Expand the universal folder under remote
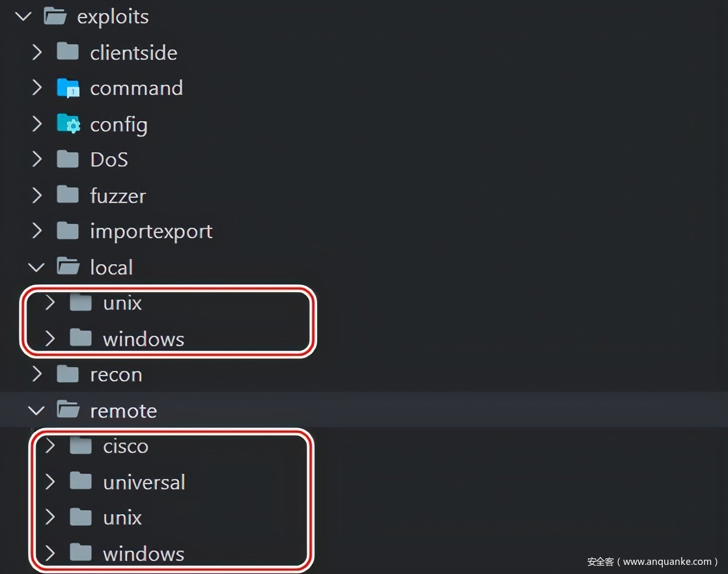 point(50,482)
